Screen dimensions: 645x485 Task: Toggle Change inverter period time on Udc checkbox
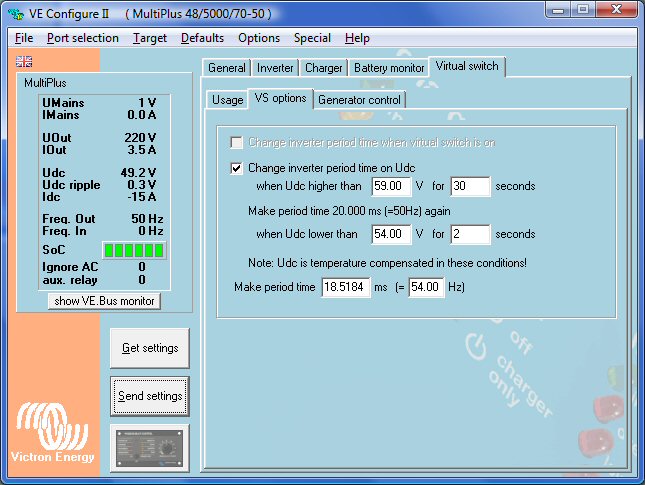[x=237, y=168]
